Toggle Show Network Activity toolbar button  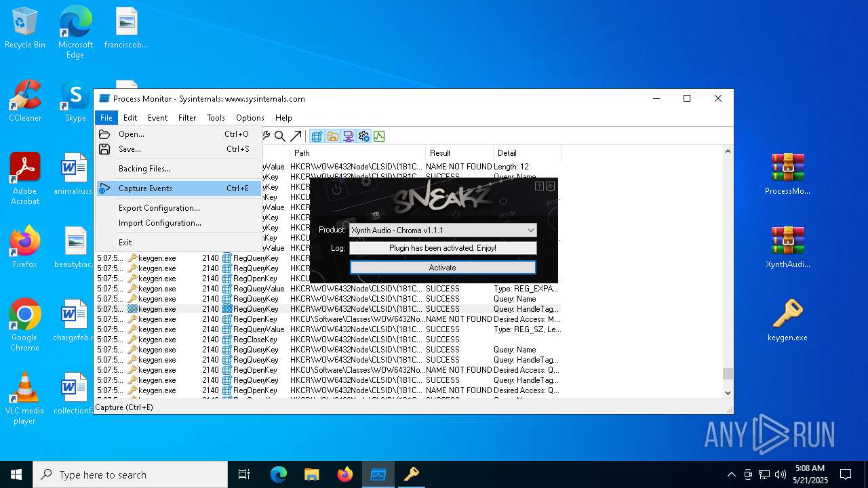348,136
